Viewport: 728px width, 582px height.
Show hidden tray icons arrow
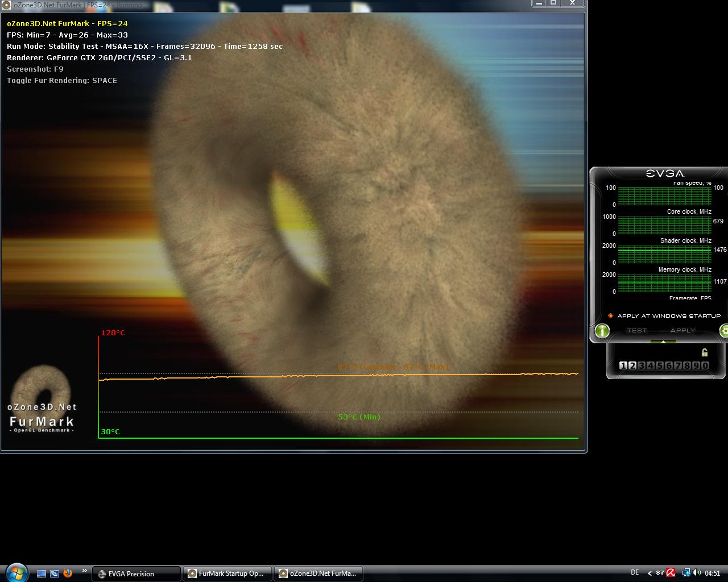pyautogui.click(x=650, y=573)
